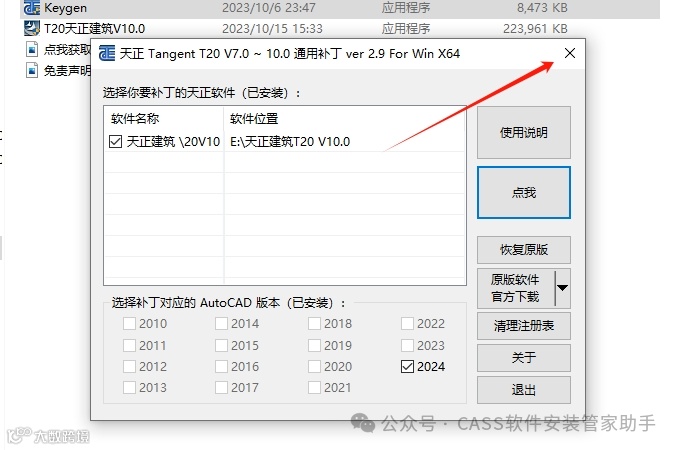Screen dimensions: 677x450
Task: Tick the AutoCAD 2023 checkbox
Action: point(407,345)
